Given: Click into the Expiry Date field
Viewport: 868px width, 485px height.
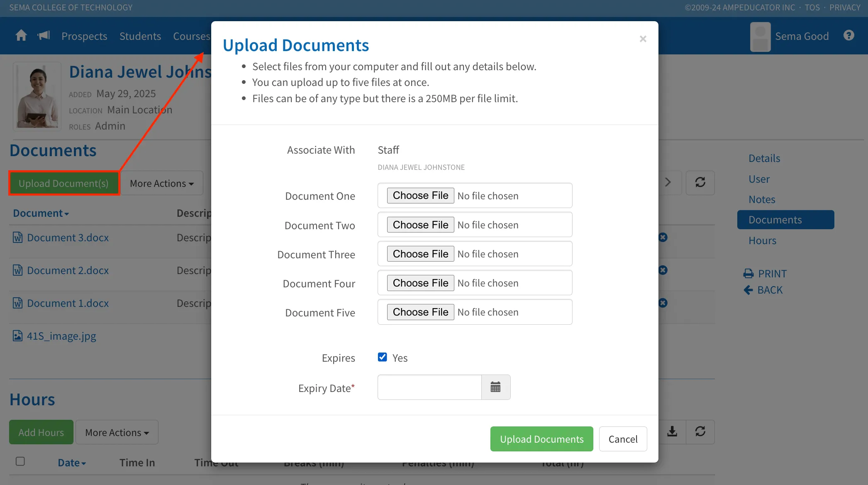Looking at the screenshot, I should (x=429, y=387).
